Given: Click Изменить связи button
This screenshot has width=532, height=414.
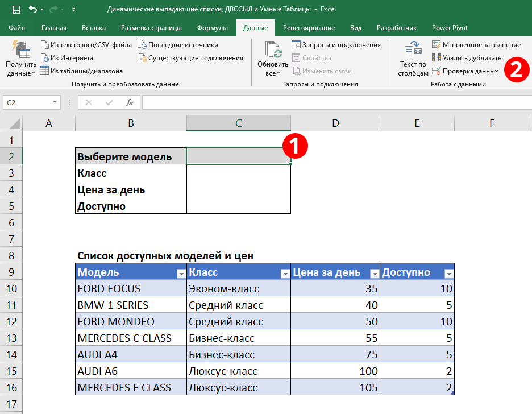Looking at the screenshot, I should tap(322, 71).
